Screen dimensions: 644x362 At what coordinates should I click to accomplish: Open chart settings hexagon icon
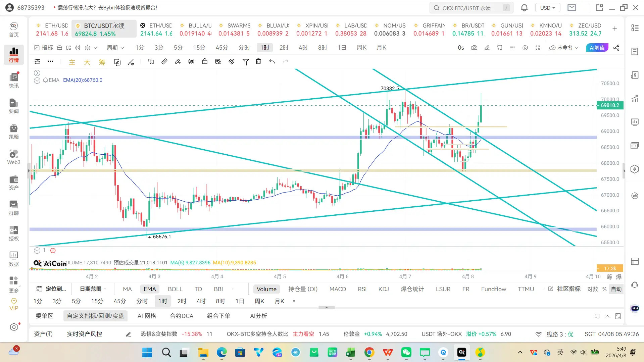click(x=525, y=48)
